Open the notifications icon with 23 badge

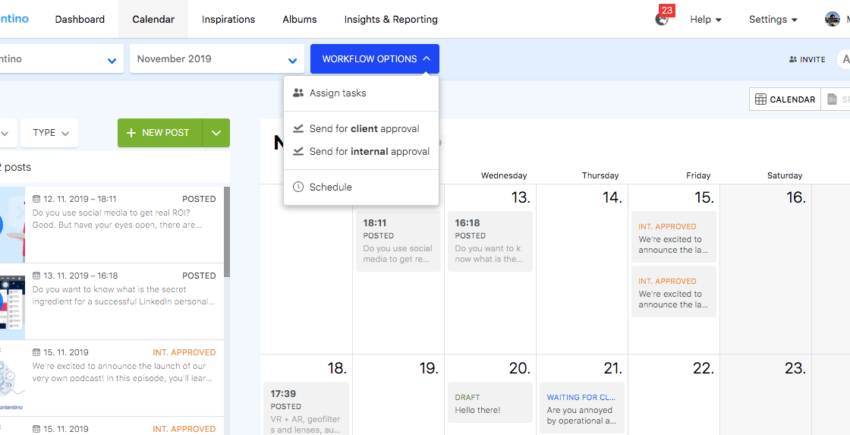tap(662, 19)
